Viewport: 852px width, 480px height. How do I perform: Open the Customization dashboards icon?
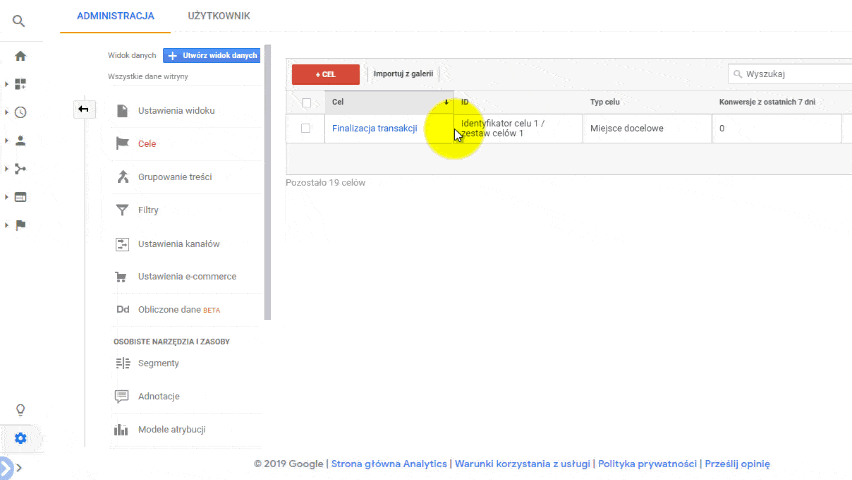(x=20, y=84)
